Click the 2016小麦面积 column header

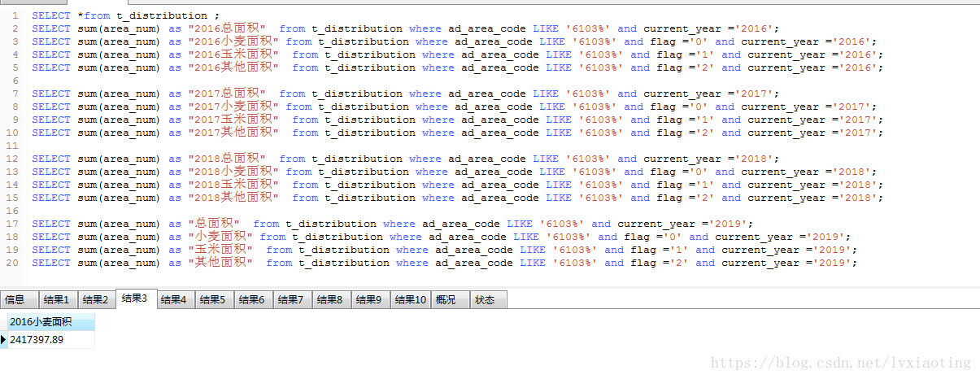pos(51,323)
